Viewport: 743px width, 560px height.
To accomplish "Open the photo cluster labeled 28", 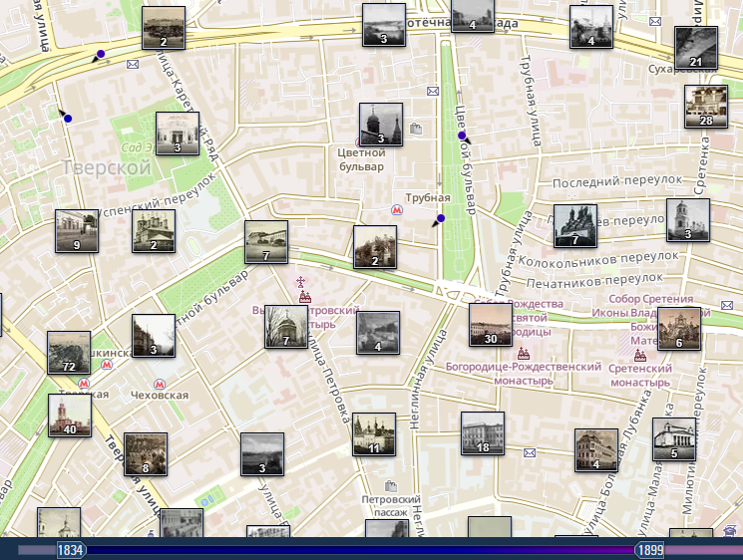I will click(x=706, y=107).
